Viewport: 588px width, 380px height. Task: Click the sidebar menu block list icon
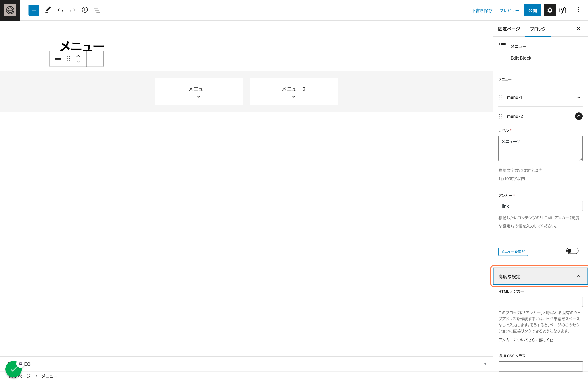coord(502,45)
